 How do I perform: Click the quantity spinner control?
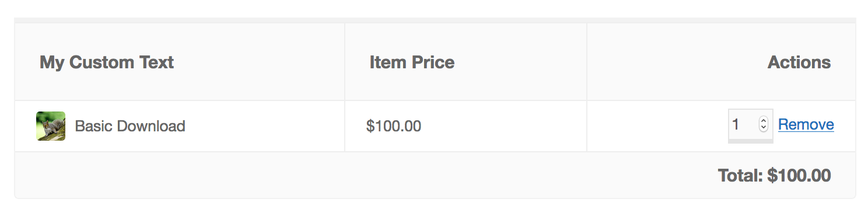[x=763, y=124]
